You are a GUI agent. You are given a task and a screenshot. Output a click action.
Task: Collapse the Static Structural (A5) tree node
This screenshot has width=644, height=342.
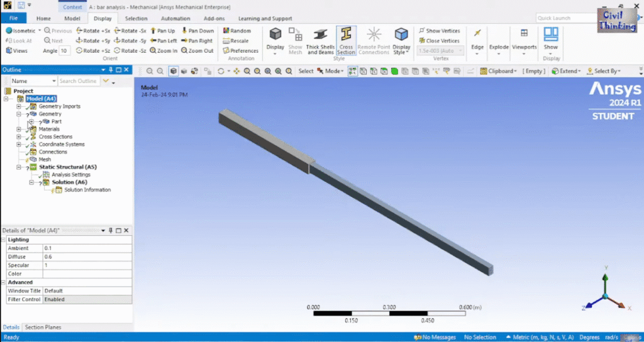20,167
